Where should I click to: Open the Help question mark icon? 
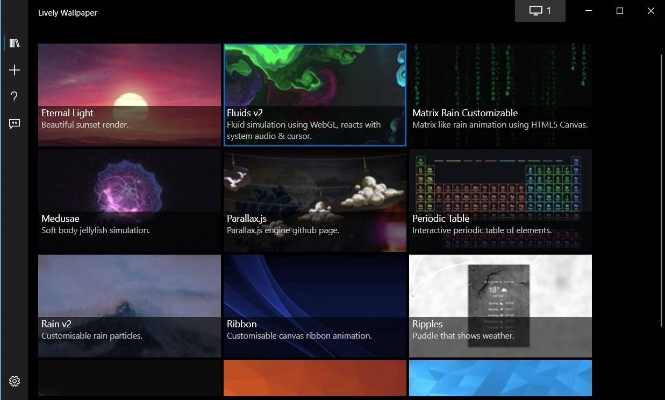click(14, 97)
